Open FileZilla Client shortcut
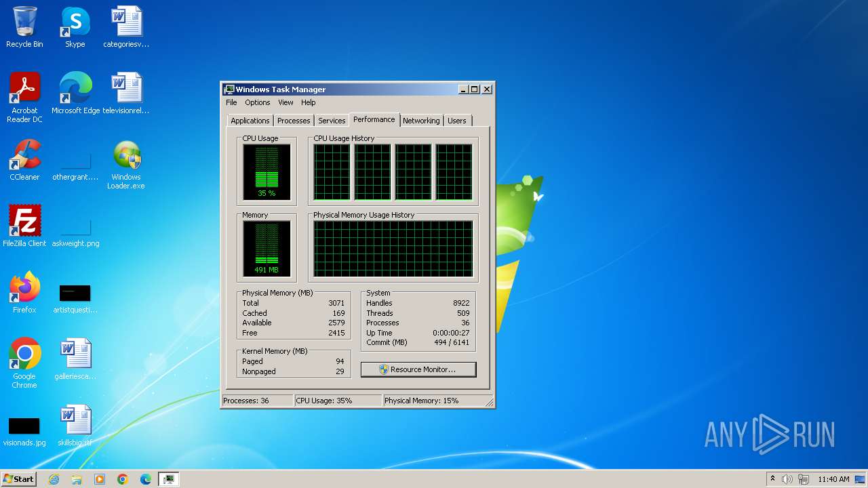The height and width of the screenshot is (488, 868). (24, 226)
